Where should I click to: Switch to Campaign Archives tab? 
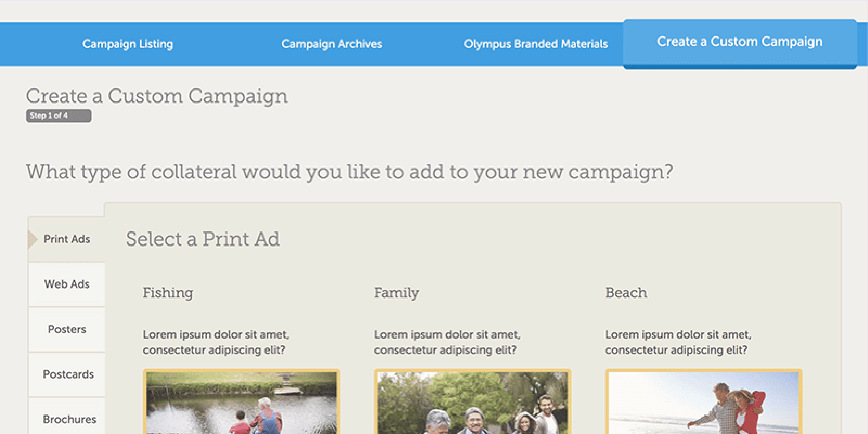tap(332, 44)
